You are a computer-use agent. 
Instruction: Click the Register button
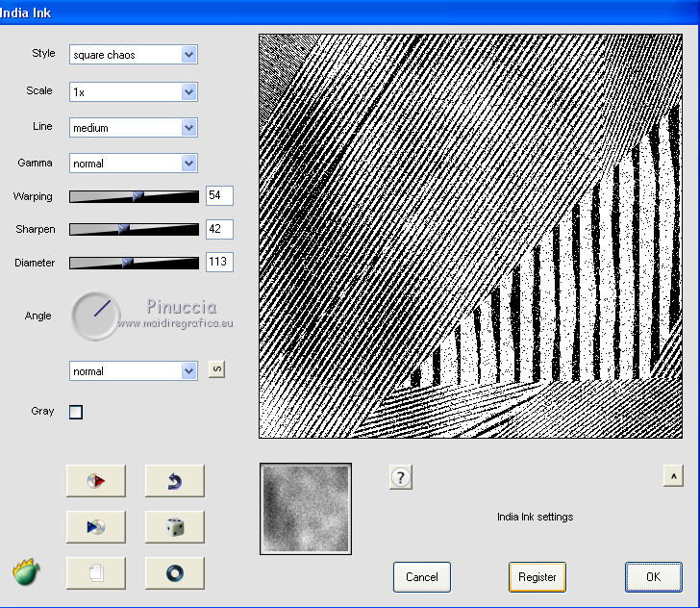point(537,577)
